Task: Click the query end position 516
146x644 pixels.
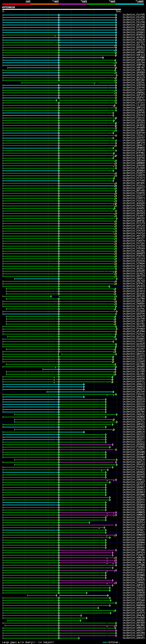Action: click(x=118, y=11)
